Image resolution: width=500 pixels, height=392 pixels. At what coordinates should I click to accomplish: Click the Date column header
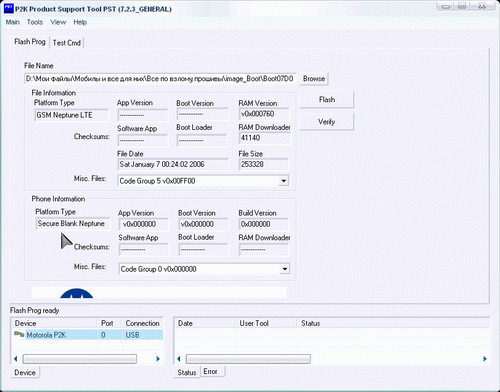tap(205, 323)
